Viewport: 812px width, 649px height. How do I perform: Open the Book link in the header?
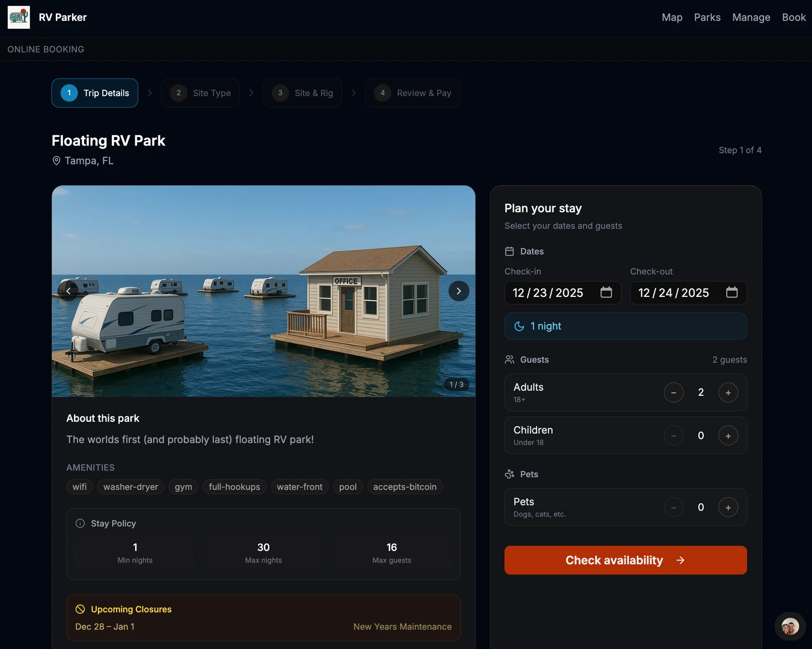(x=793, y=17)
